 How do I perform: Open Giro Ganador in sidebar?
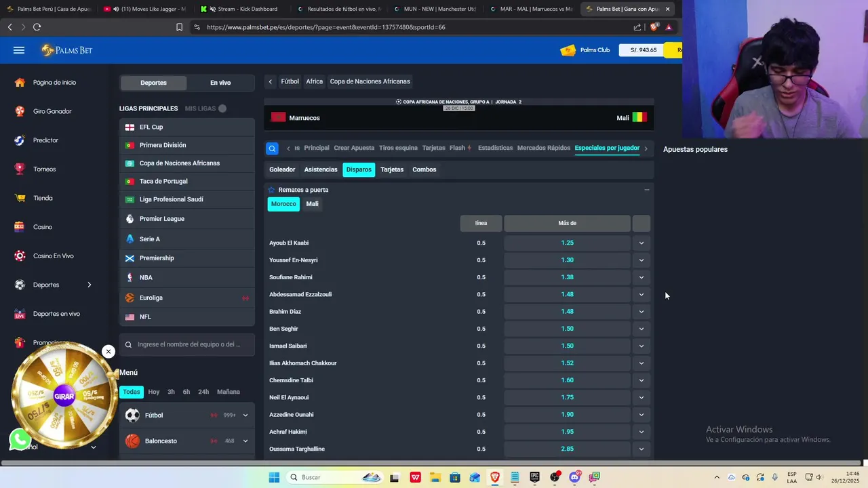click(52, 111)
